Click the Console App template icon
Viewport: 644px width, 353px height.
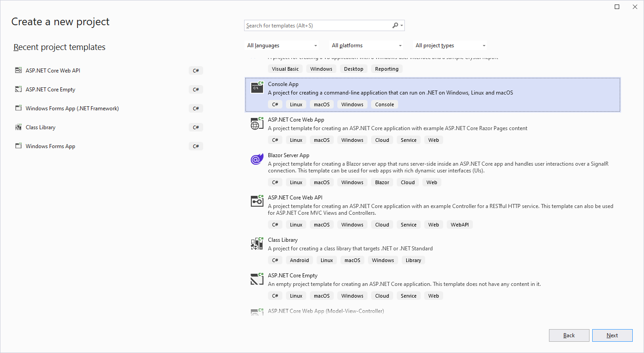click(257, 87)
